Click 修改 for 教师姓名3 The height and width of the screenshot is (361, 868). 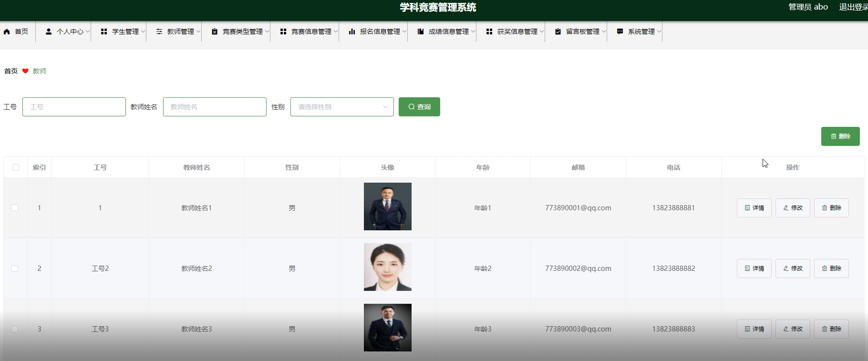click(793, 329)
